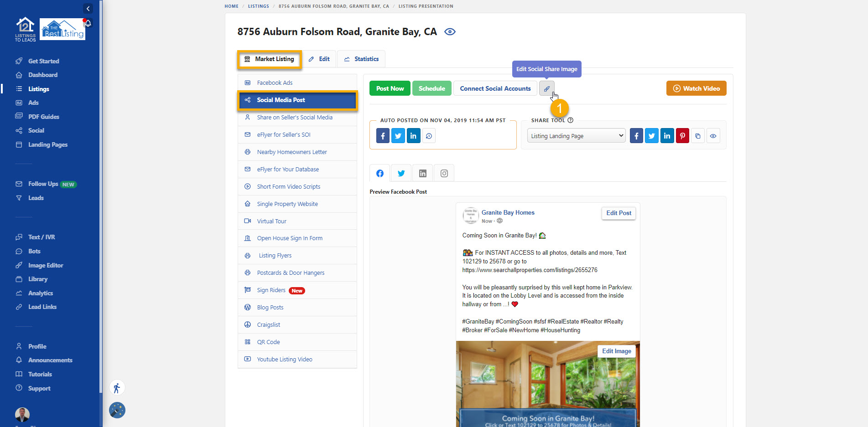The height and width of the screenshot is (427, 868).
Task: Click LinkedIn icon in auto posted box
Action: click(413, 136)
